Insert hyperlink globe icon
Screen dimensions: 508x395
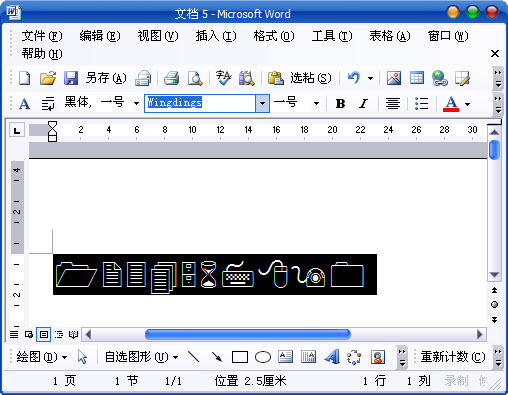coord(440,78)
